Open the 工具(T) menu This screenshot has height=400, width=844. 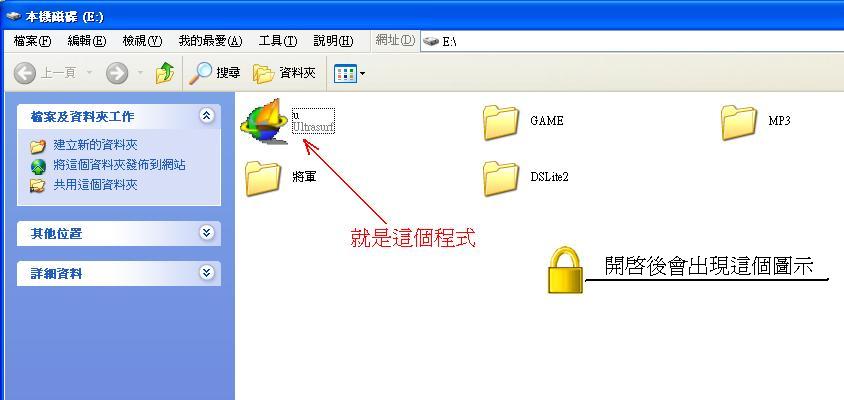point(278,41)
